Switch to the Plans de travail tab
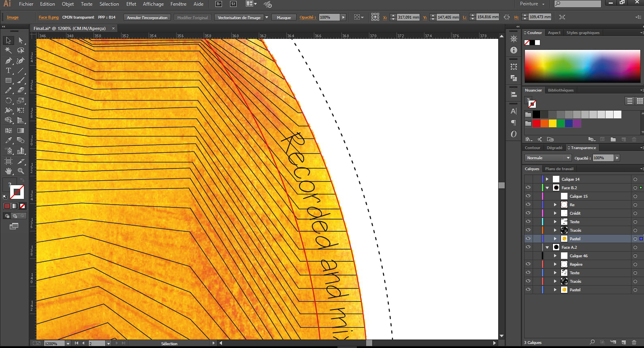Viewport: 644px width, 348px height. (x=559, y=169)
